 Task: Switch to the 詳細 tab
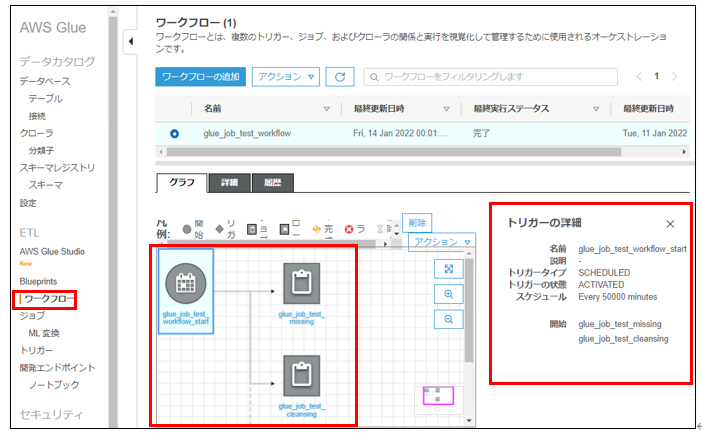pyautogui.click(x=229, y=183)
